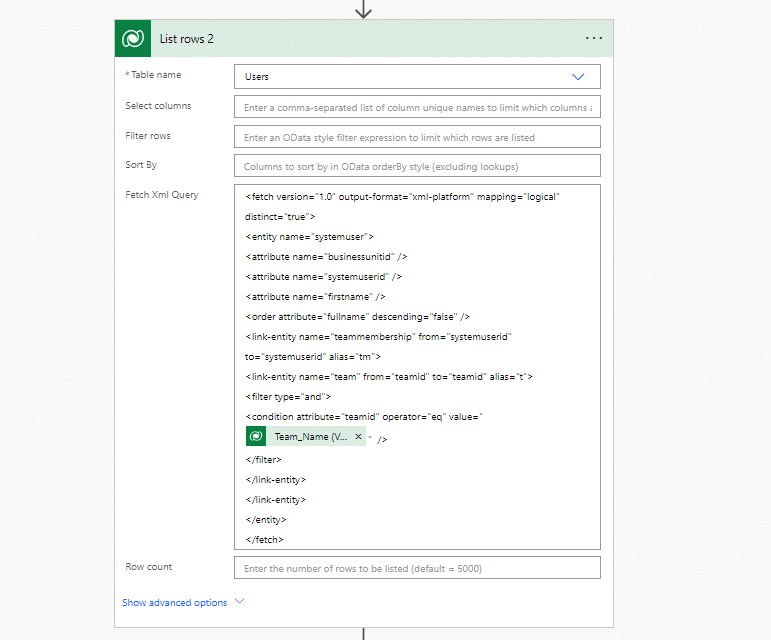Viewport: 771px width, 640px height.
Task: Click the Fetch Xml Query label
Action: coord(162,195)
